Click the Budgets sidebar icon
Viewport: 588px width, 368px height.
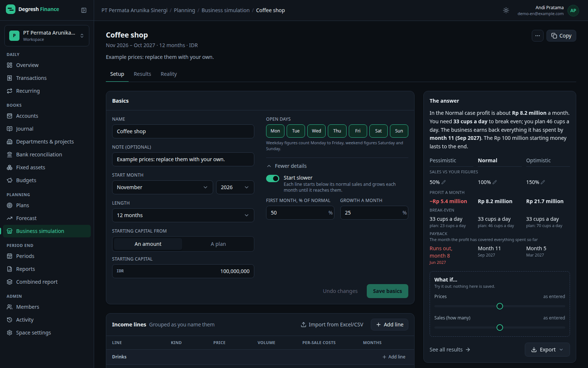point(10,180)
